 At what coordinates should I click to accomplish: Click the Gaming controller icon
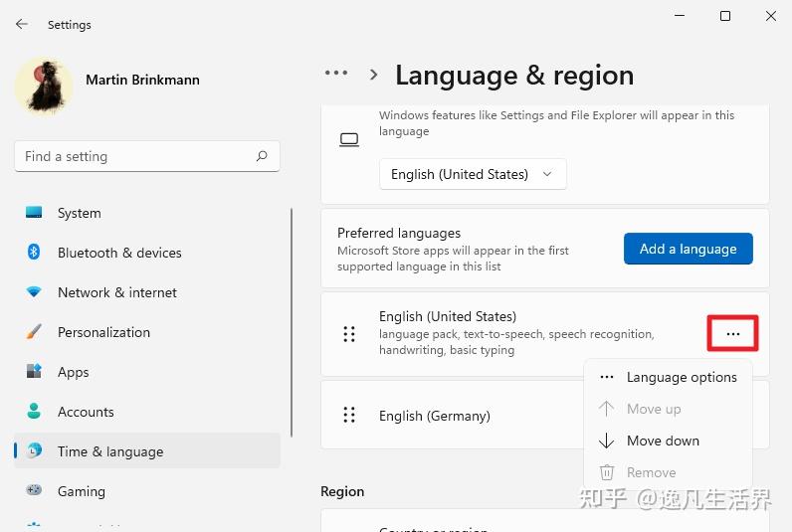pyautogui.click(x=34, y=489)
